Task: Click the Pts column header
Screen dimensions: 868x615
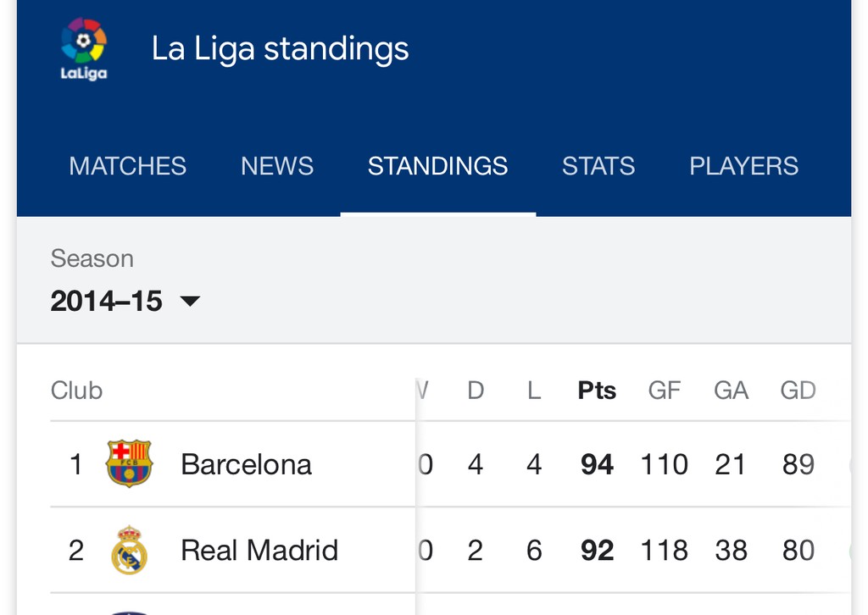Action: point(597,391)
